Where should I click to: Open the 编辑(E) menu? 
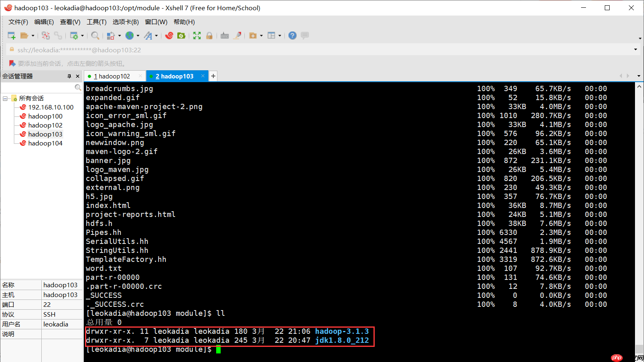(x=44, y=22)
